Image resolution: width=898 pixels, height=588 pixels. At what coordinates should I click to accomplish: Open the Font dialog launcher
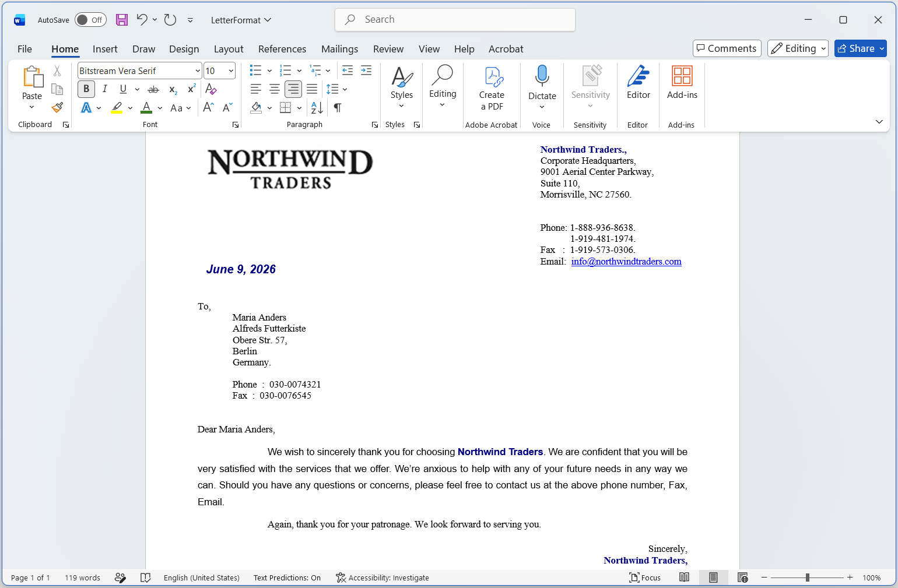236,125
